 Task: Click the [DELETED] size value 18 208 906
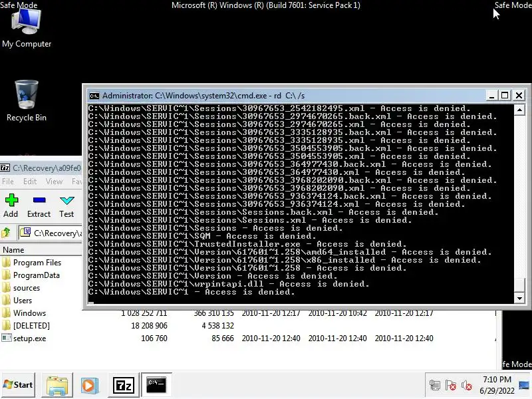[x=149, y=326]
